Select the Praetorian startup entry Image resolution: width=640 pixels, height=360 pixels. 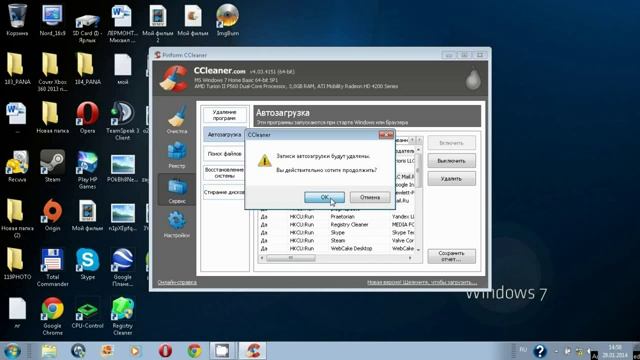337,217
